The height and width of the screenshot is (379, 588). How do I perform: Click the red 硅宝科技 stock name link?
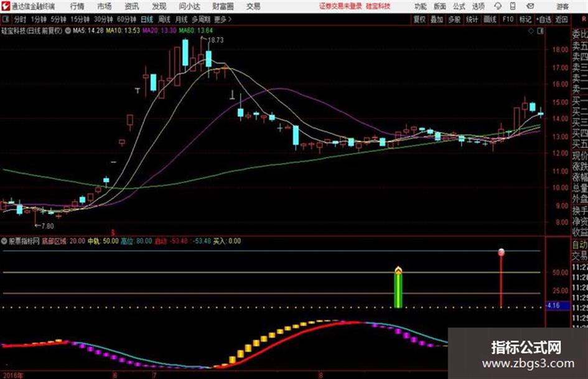[378, 6]
